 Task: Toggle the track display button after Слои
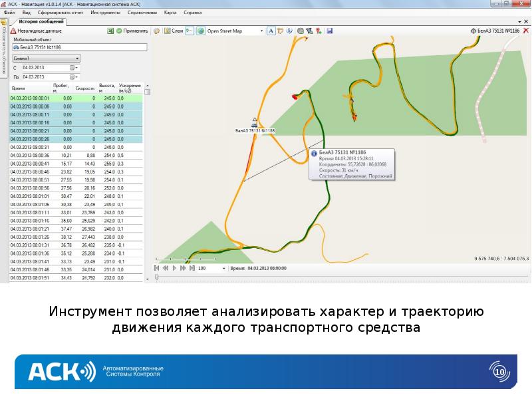[190, 31]
